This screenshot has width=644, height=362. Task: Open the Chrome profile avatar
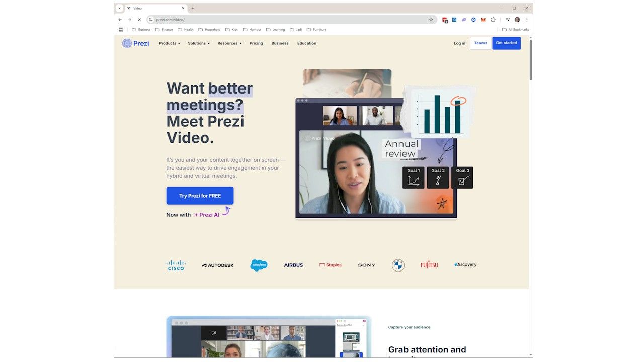coord(517,20)
